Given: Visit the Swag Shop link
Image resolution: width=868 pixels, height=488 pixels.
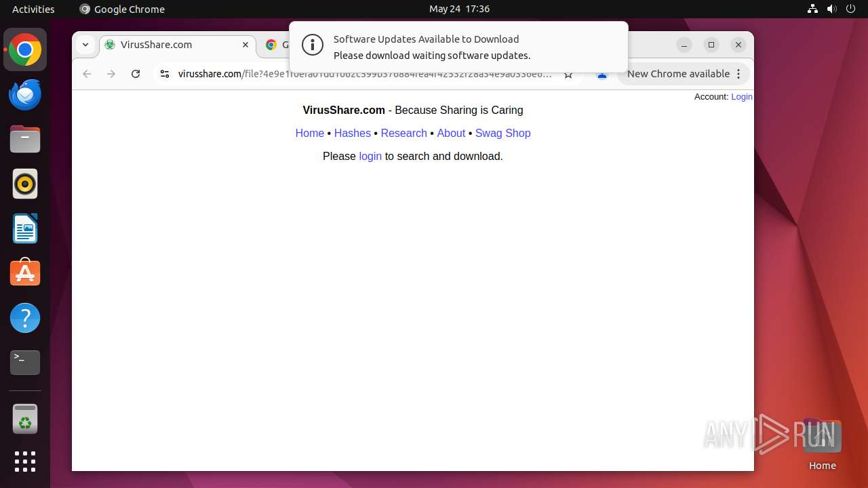Looking at the screenshot, I should 502,133.
